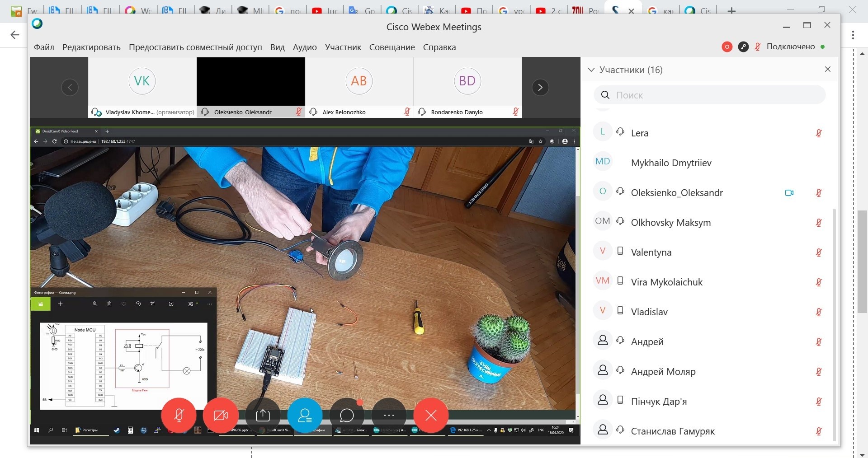Close the participants panel
Image resolution: width=868 pixels, height=458 pixels.
tap(828, 69)
